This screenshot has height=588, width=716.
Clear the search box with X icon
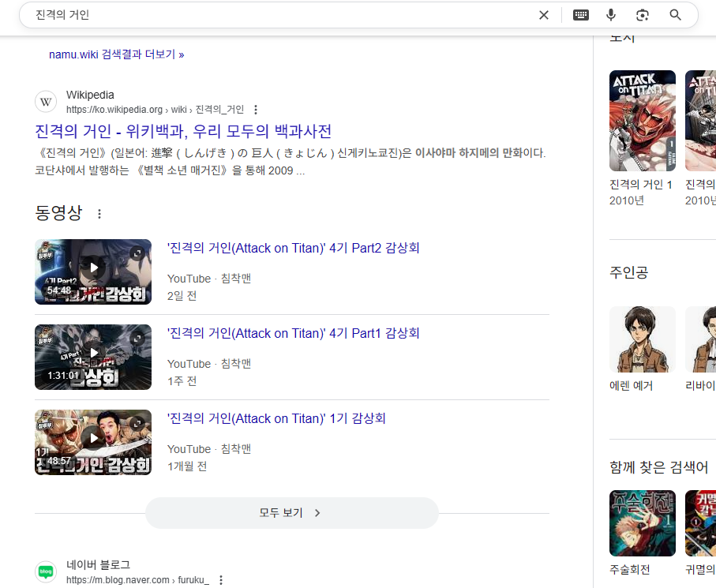coord(543,15)
